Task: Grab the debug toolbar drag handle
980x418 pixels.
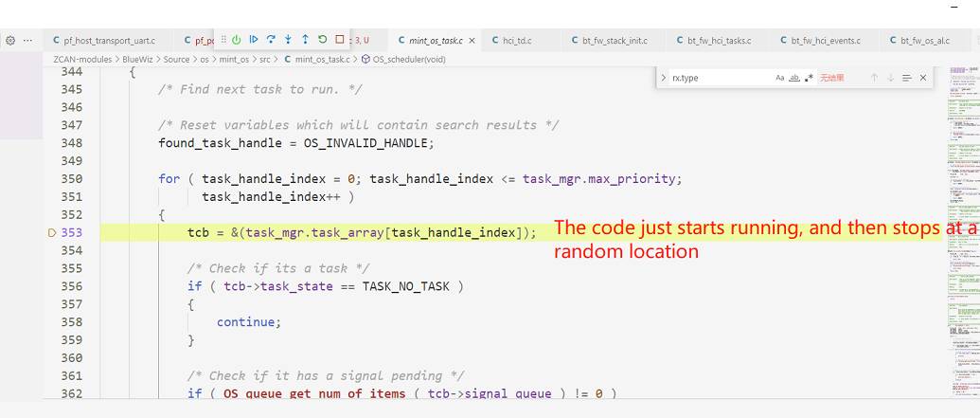Action: [x=223, y=40]
